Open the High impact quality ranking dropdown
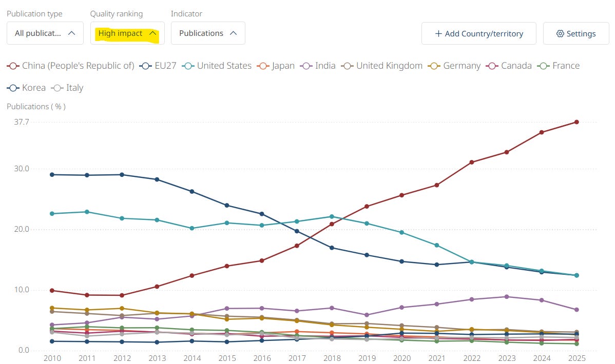The image size is (615, 364). (127, 33)
